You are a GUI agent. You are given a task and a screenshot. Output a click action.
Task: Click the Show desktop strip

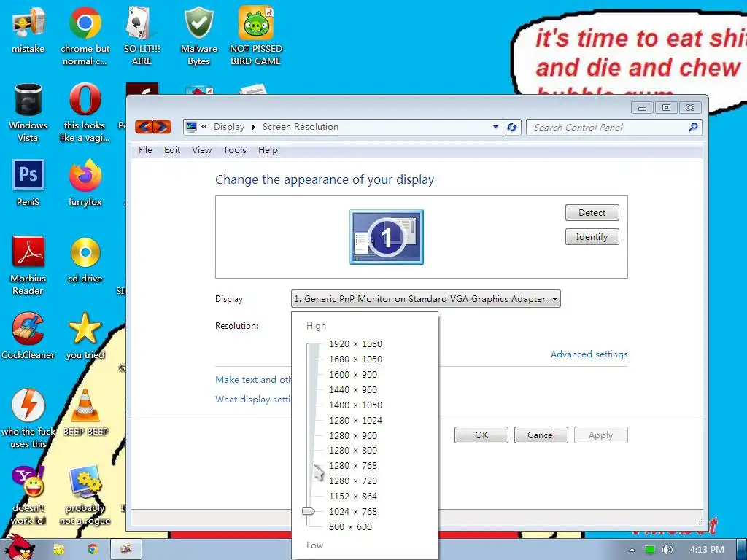click(x=741, y=549)
